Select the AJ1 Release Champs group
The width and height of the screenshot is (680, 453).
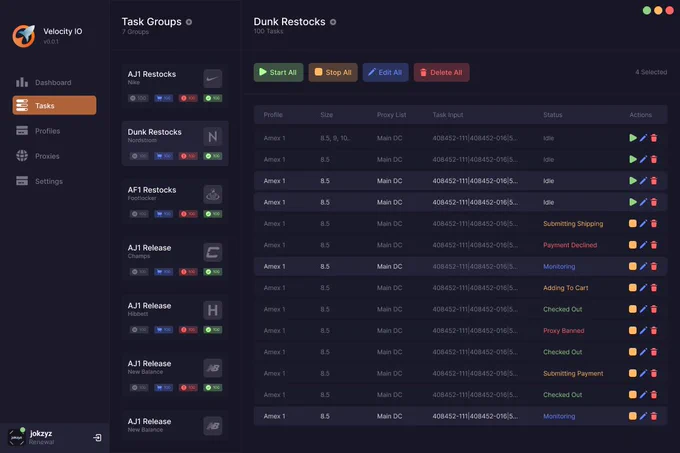point(175,259)
